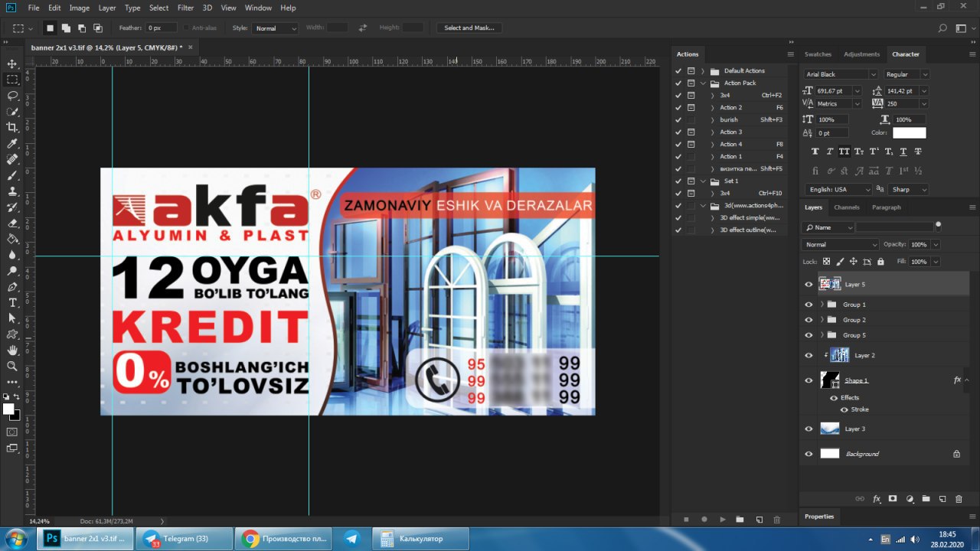Click the Select and Mask button
Viewport: 980px width, 551px height.
[x=469, y=28]
